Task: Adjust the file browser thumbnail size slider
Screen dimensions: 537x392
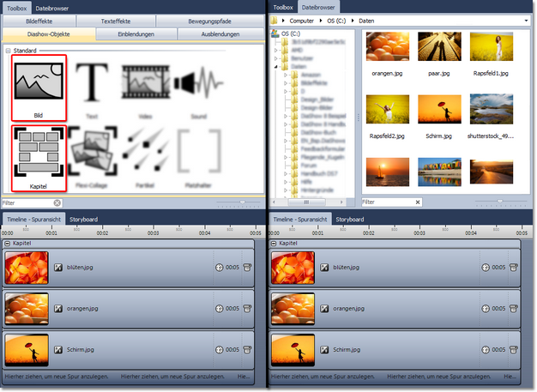Action: [x=500, y=202]
